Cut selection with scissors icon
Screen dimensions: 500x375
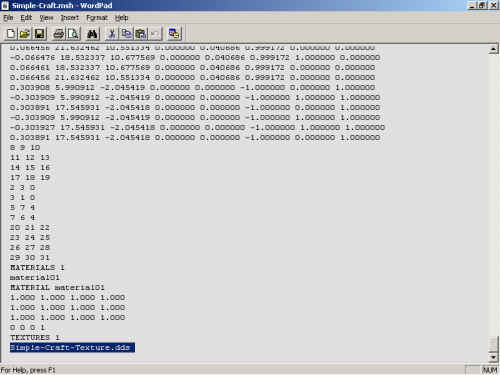click(112, 34)
